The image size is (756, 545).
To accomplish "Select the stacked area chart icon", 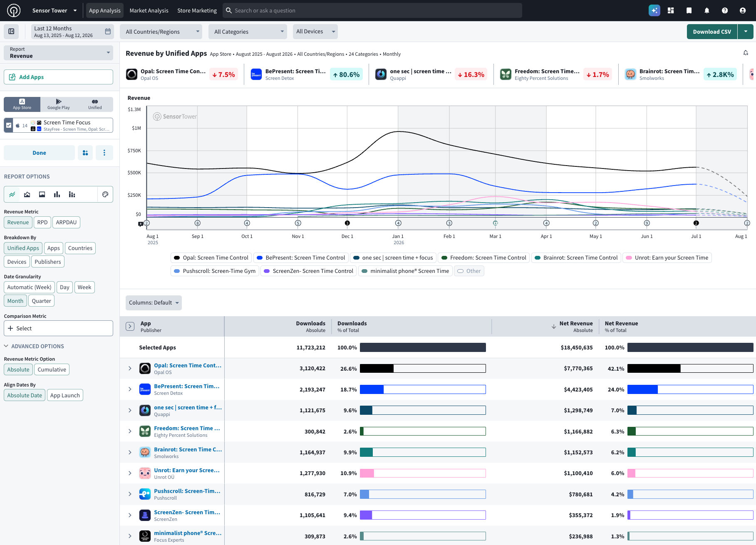I will click(x=42, y=194).
